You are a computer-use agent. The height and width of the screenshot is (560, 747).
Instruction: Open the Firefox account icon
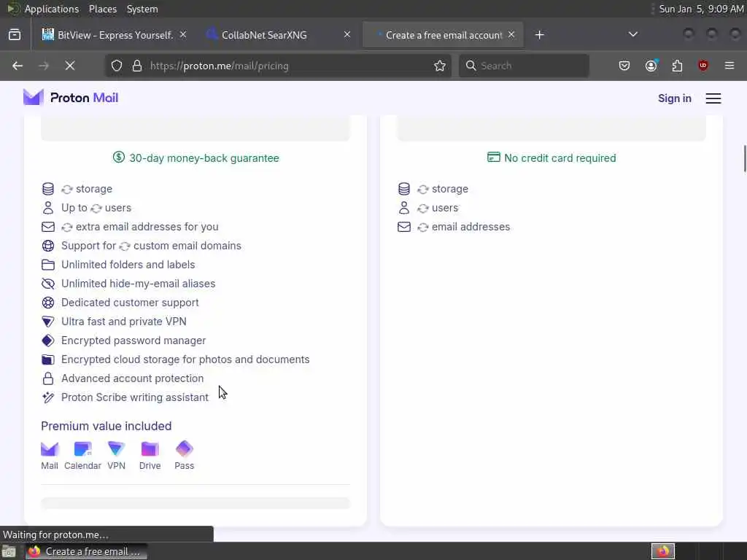pyautogui.click(x=651, y=66)
